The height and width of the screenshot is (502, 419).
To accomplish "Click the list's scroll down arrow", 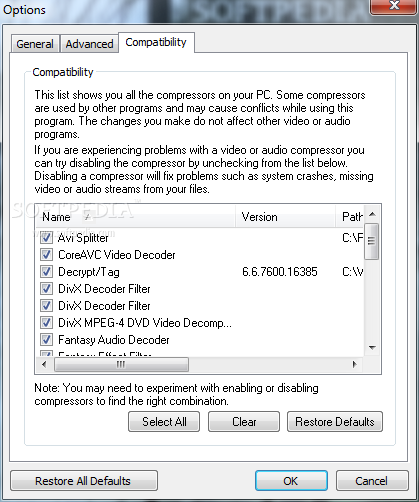I will pos(372,348).
